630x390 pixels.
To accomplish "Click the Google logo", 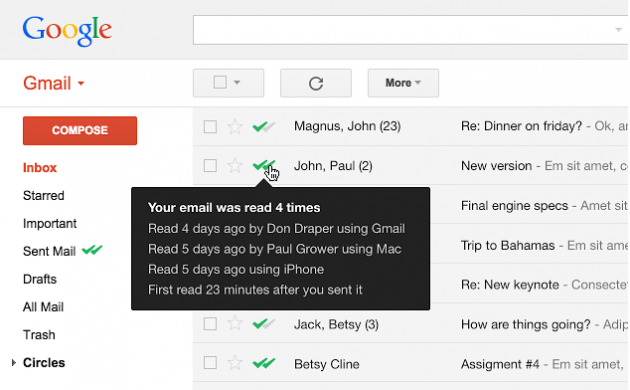I will point(67,31).
